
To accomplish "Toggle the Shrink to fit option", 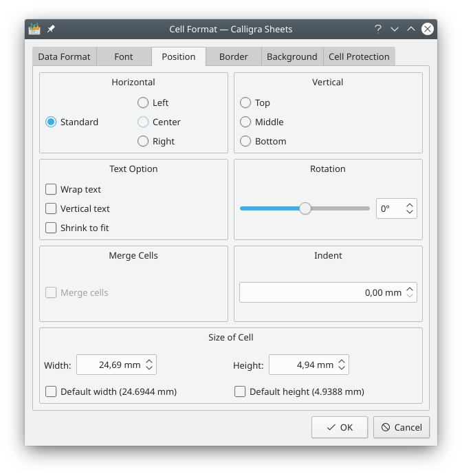I will (x=51, y=228).
